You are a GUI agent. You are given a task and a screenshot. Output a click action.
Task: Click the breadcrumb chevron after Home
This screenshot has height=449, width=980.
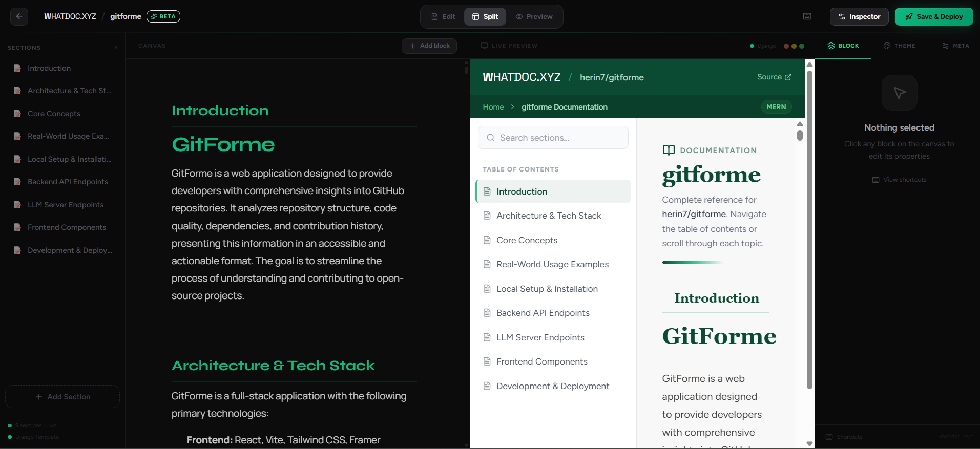coord(512,107)
